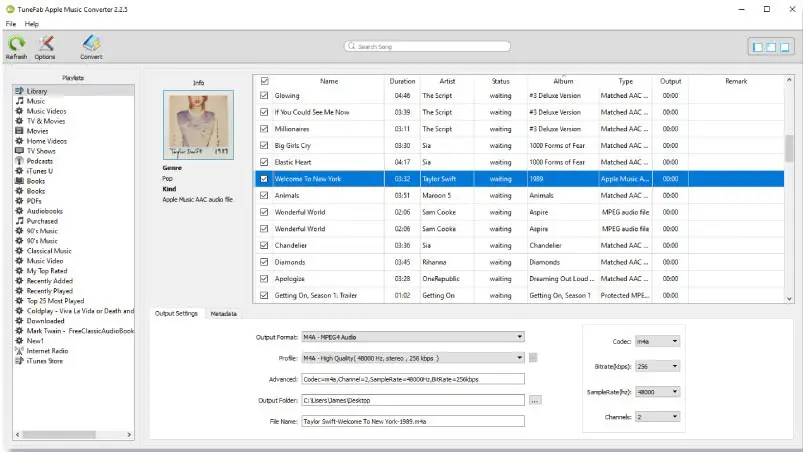The width and height of the screenshot is (803, 452).
Task: Open the iTunes U icon
Action: pos(19,170)
